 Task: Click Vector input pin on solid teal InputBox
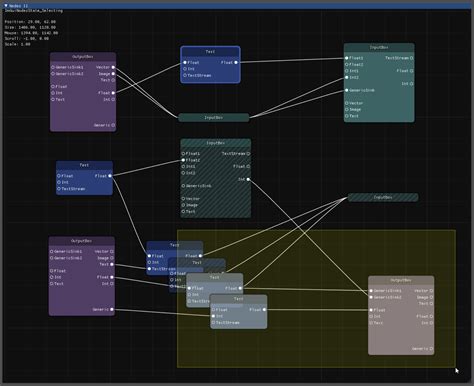347,103
